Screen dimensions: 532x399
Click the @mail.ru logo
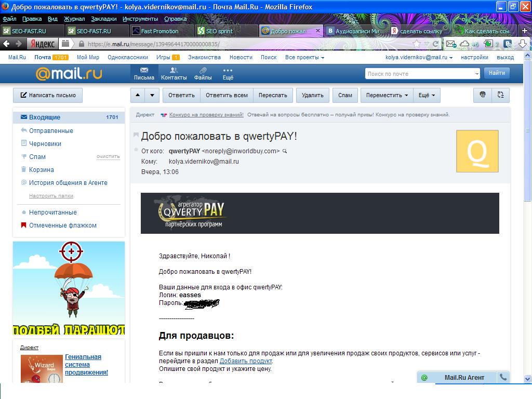coord(69,73)
